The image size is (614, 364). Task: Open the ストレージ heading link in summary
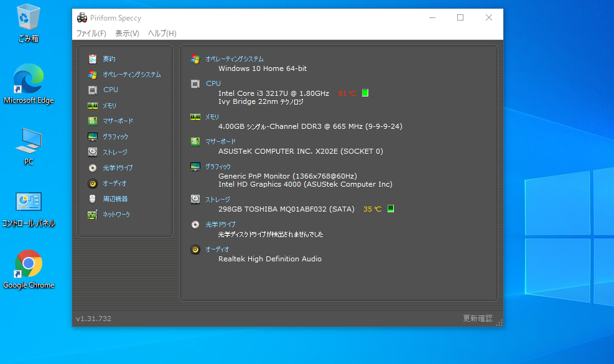[217, 200]
